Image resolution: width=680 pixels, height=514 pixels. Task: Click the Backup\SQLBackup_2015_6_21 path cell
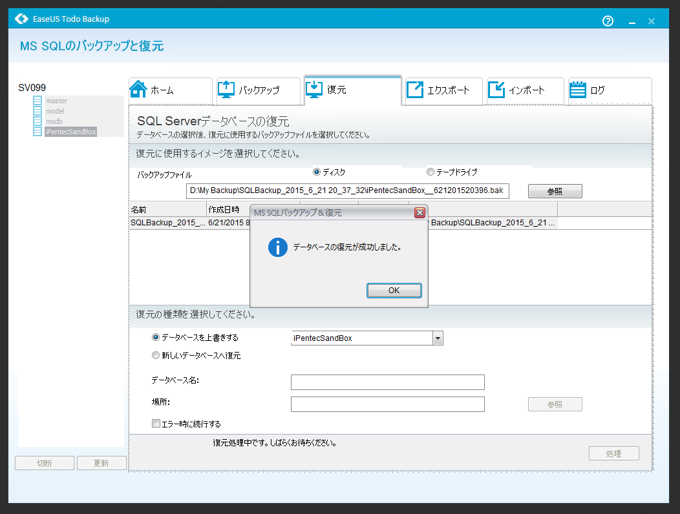coord(493,223)
